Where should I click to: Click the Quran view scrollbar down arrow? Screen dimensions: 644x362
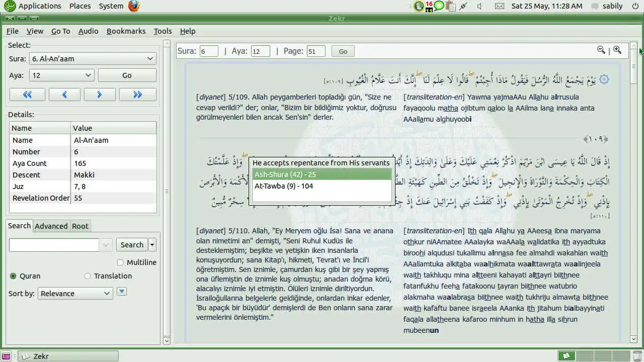coord(634,339)
